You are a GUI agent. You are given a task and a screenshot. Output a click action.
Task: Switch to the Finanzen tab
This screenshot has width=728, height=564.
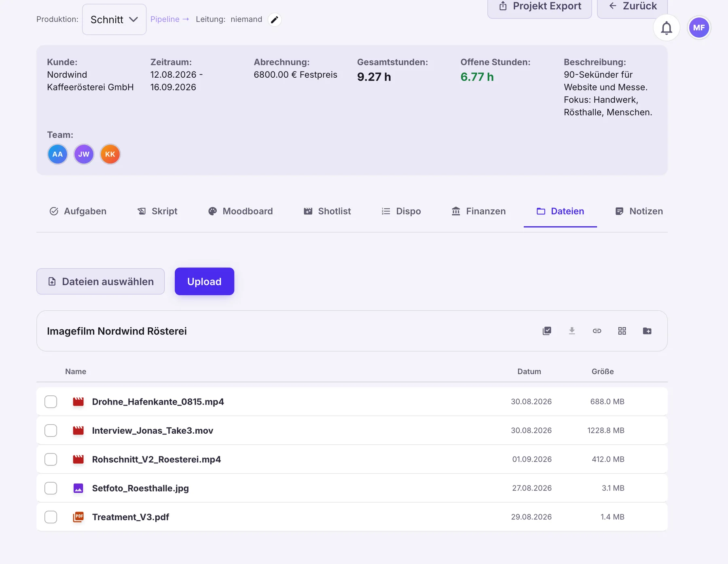(x=478, y=211)
